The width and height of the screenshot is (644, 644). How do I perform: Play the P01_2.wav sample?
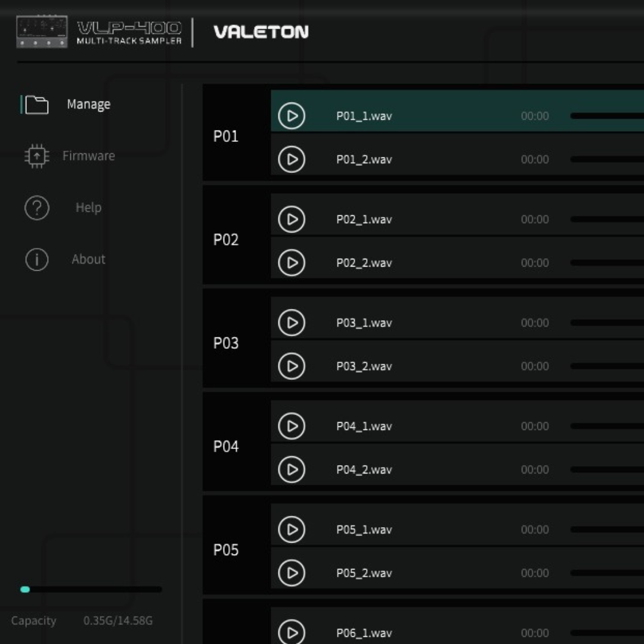pos(292,159)
